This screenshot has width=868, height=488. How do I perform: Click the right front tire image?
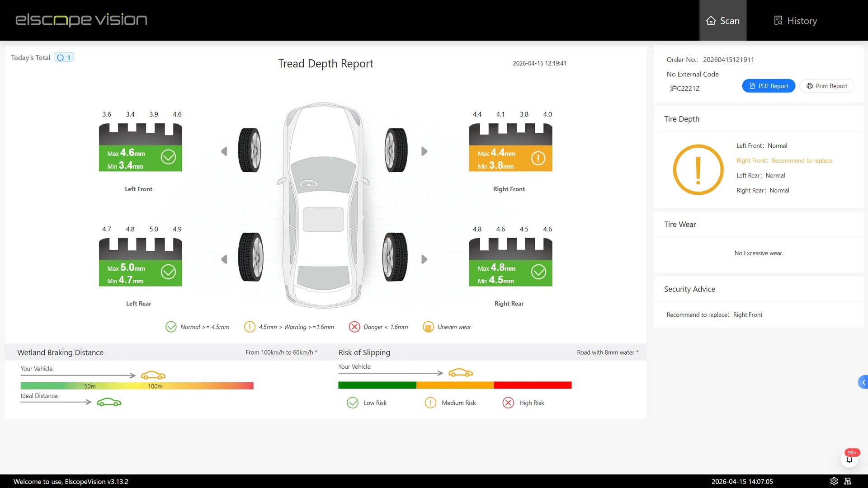pyautogui.click(x=396, y=150)
